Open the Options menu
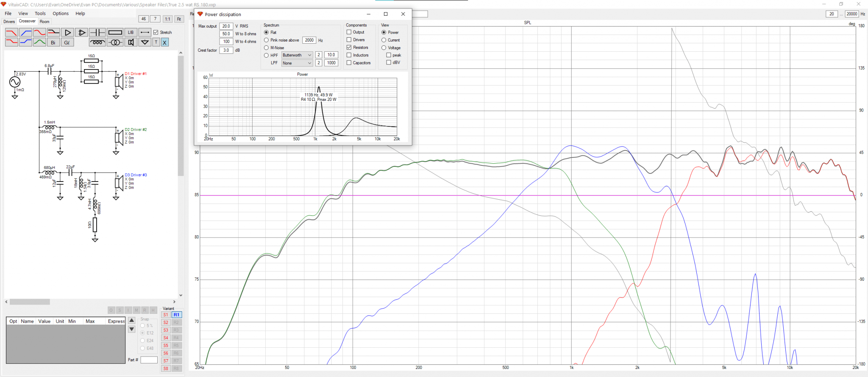 pyautogui.click(x=61, y=14)
